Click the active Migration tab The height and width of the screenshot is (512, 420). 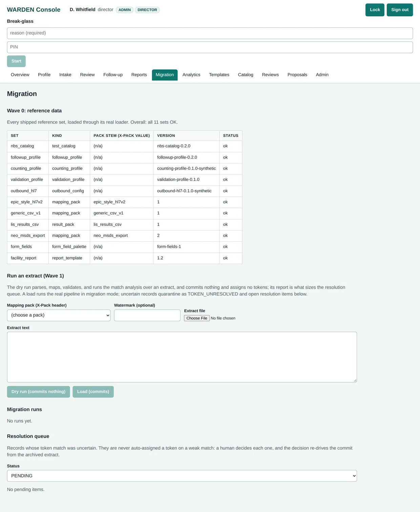click(165, 75)
